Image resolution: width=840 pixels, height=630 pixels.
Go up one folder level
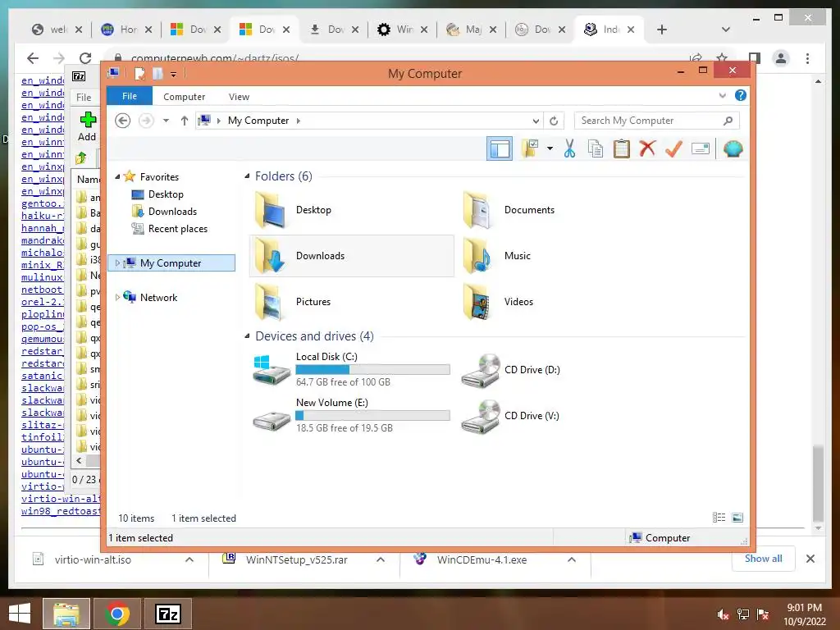[185, 121]
